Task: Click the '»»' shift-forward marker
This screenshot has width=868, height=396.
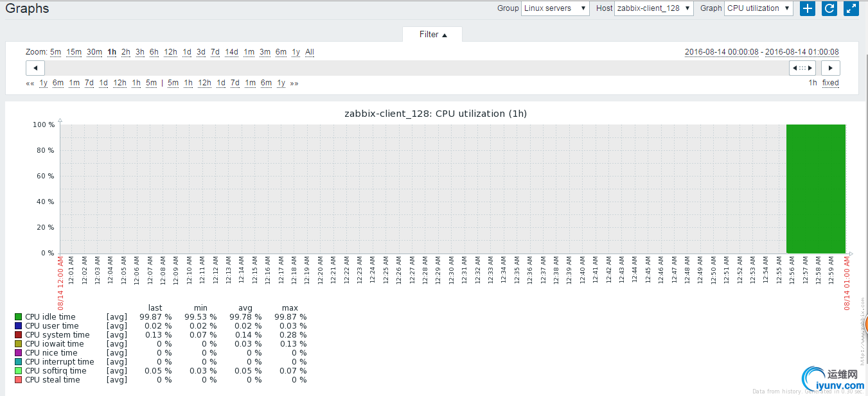Action: (x=294, y=83)
